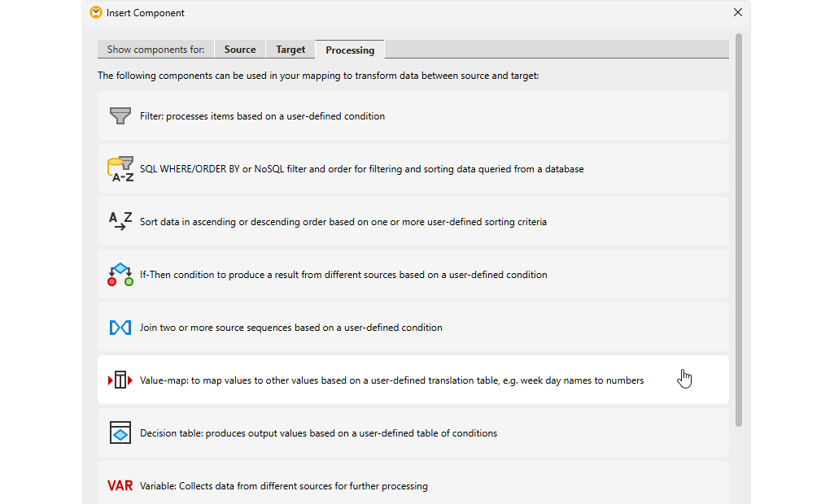
Task: Click the A-Z Sort icon
Action: pos(120,221)
